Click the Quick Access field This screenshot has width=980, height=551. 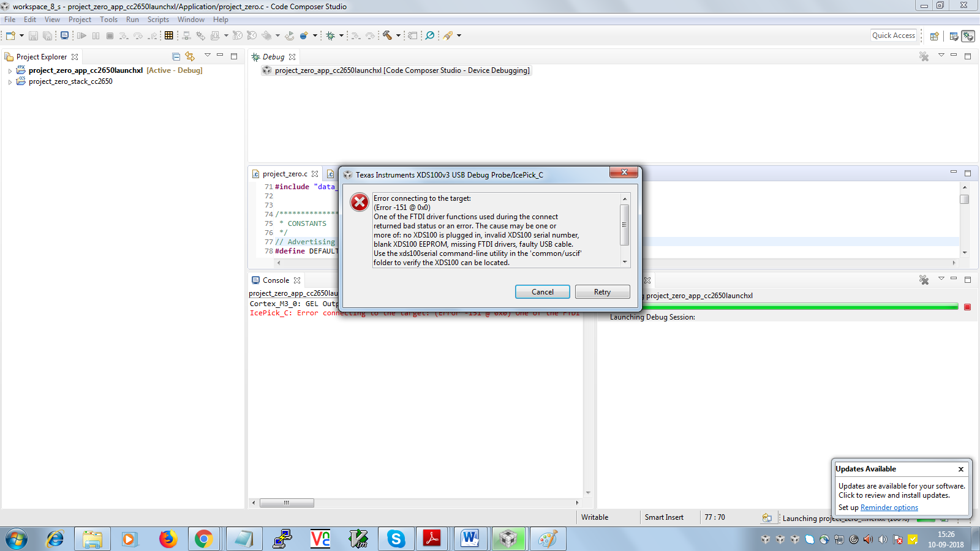click(x=894, y=36)
